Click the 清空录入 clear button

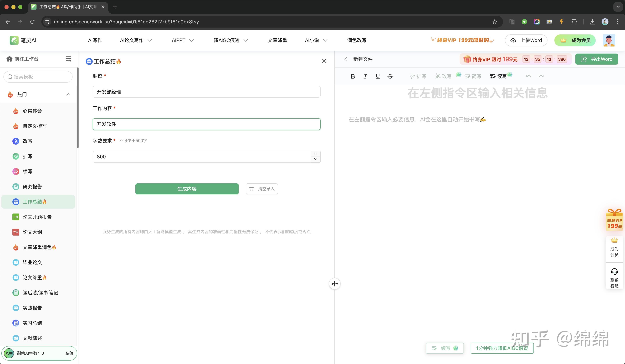(x=262, y=189)
